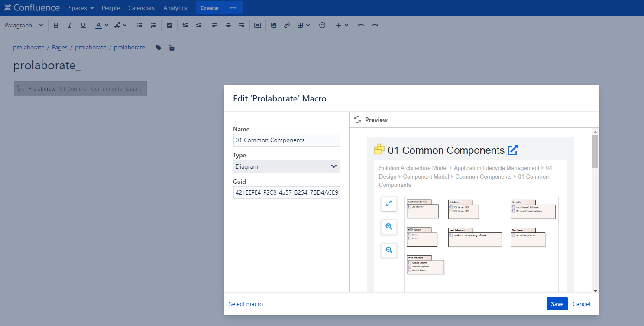Click the diagram fullscreen expand icon
This screenshot has height=326, width=644.
point(389,204)
